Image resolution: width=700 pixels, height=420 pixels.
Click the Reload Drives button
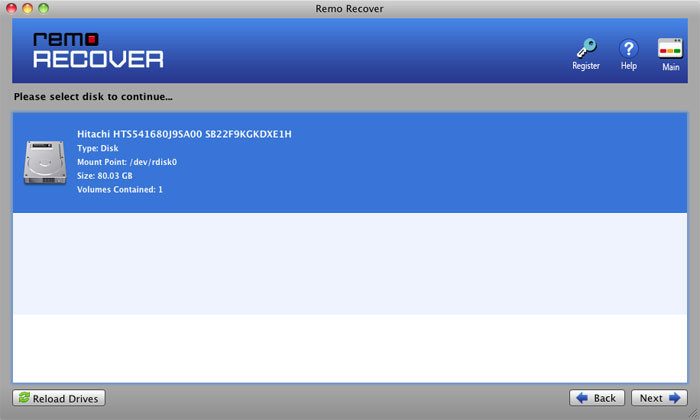coord(59,398)
